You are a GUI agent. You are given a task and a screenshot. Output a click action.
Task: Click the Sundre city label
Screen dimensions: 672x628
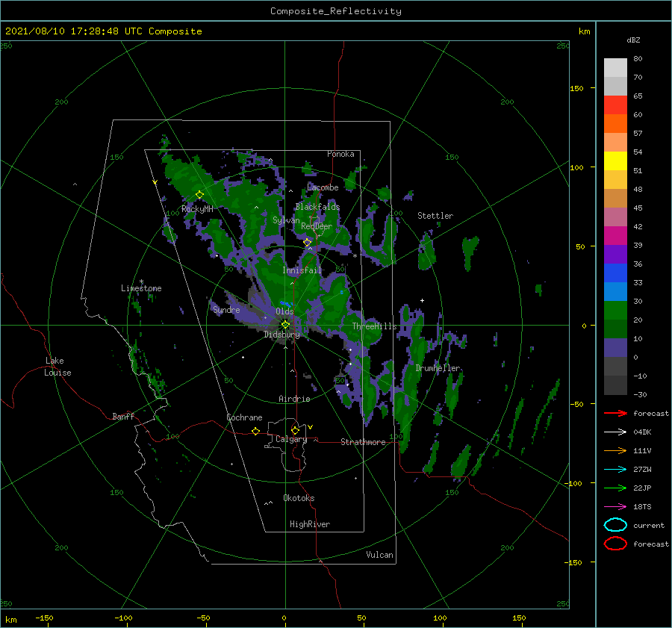point(226,309)
